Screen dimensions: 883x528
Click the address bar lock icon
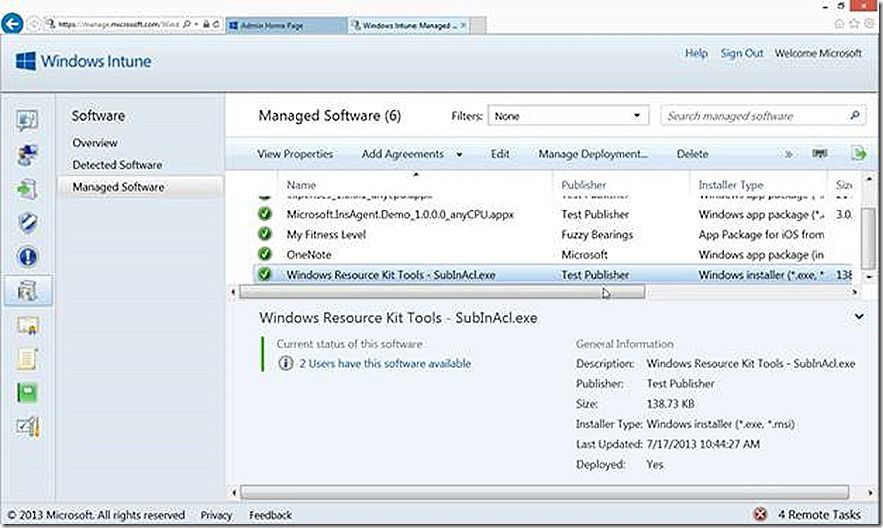point(206,25)
